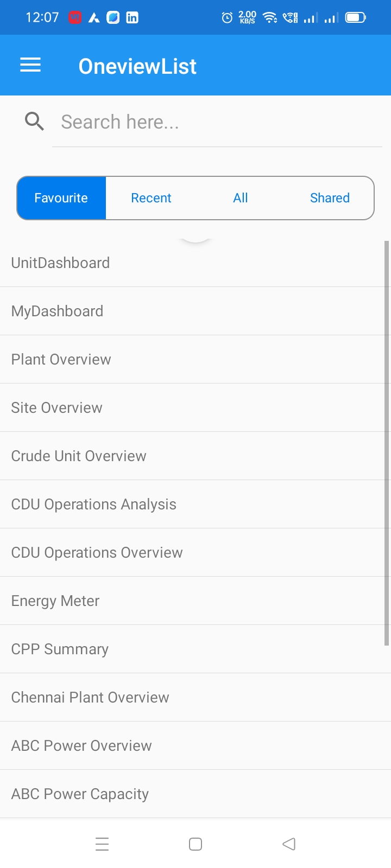Viewport: 391px width, 868px height.
Task: Open recent apps from navigation bar
Action: pos(102,844)
